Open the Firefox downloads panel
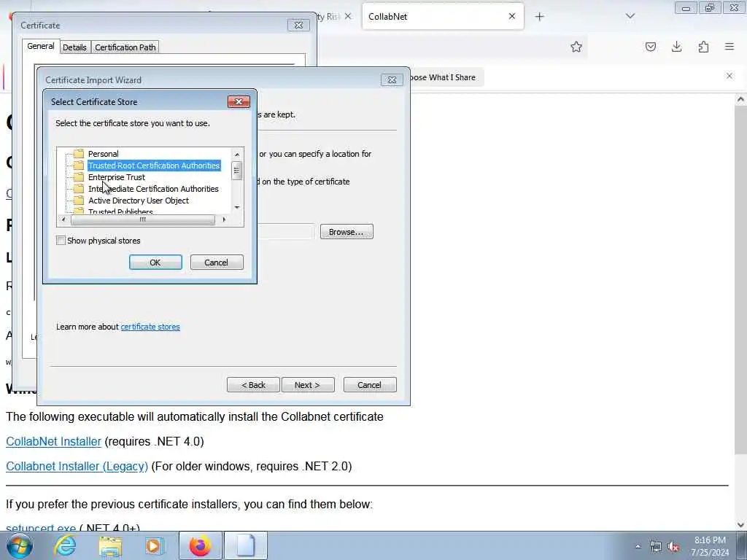This screenshot has width=747, height=560. pos(676,47)
